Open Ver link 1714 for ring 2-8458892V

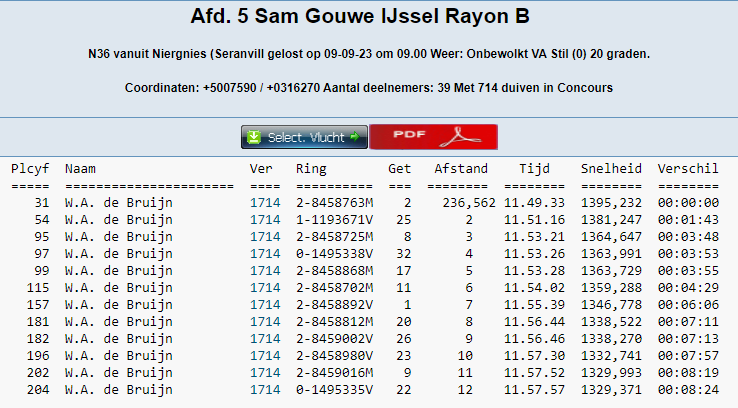[x=265, y=304]
